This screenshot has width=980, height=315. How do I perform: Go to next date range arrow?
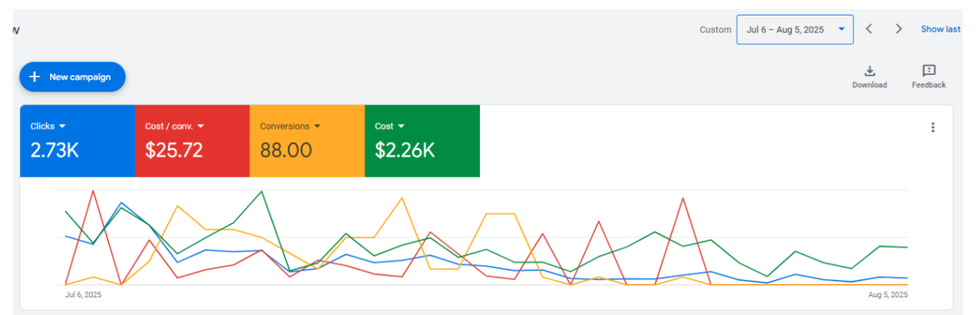click(898, 29)
